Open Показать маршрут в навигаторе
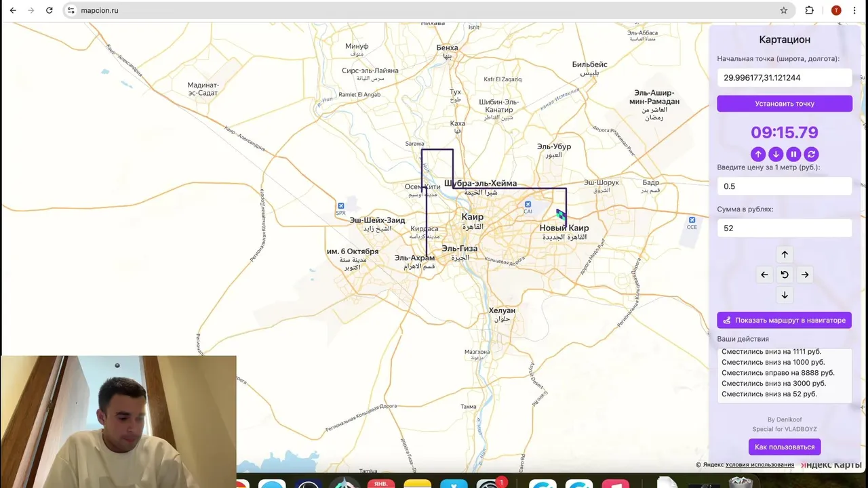868x488 pixels. (x=785, y=320)
